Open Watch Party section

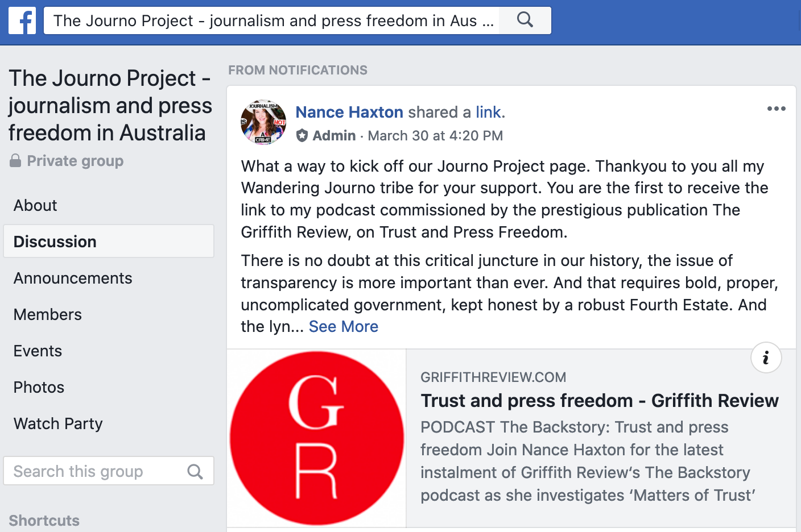pyautogui.click(x=58, y=423)
